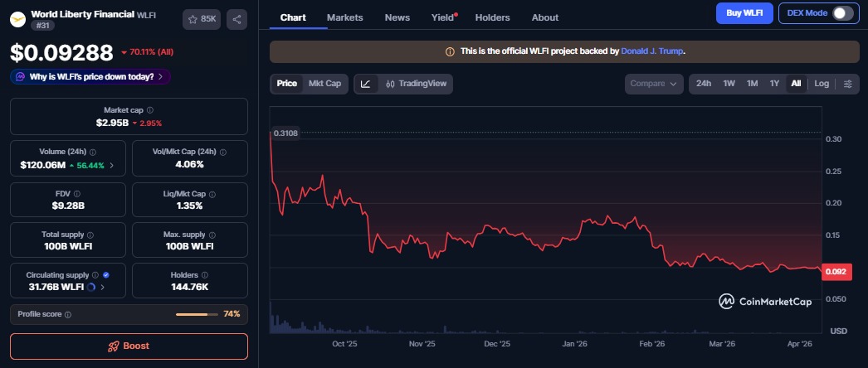Switch chart to Mkt Cap view

[x=324, y=84]
